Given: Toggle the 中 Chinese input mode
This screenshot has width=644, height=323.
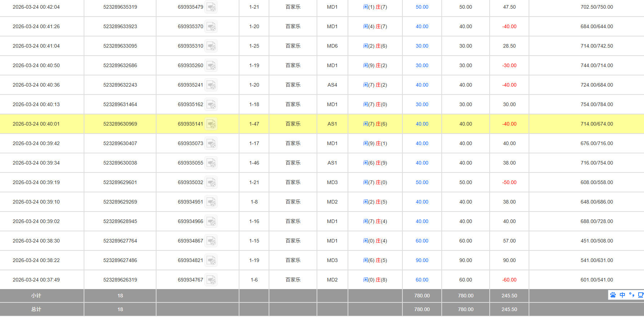Looking at the screenshot, I should coord(622,295).
